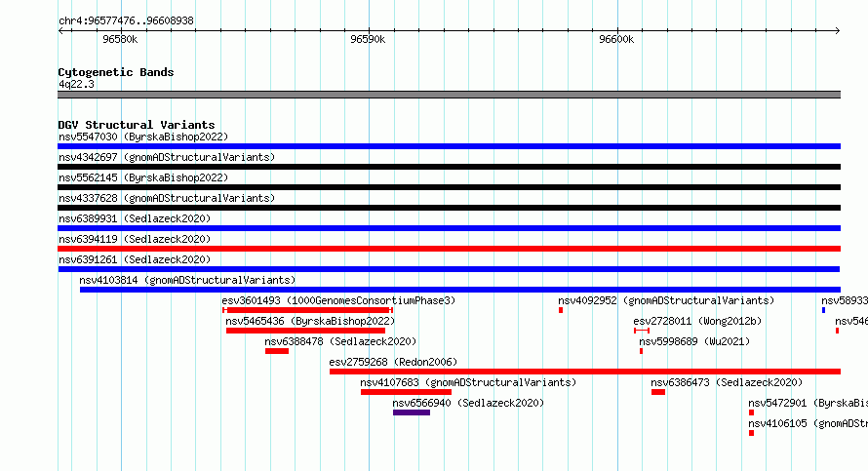Image resolution: width=868 pixels, height=471 pixels.
Task: Select the nsv5465436 red variant bar
Action: 305,331
